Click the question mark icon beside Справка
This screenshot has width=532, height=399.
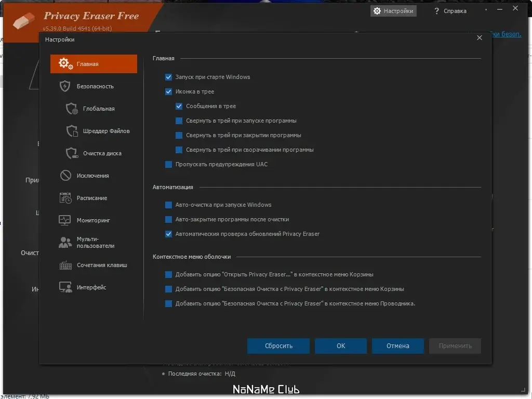point(436,11)
